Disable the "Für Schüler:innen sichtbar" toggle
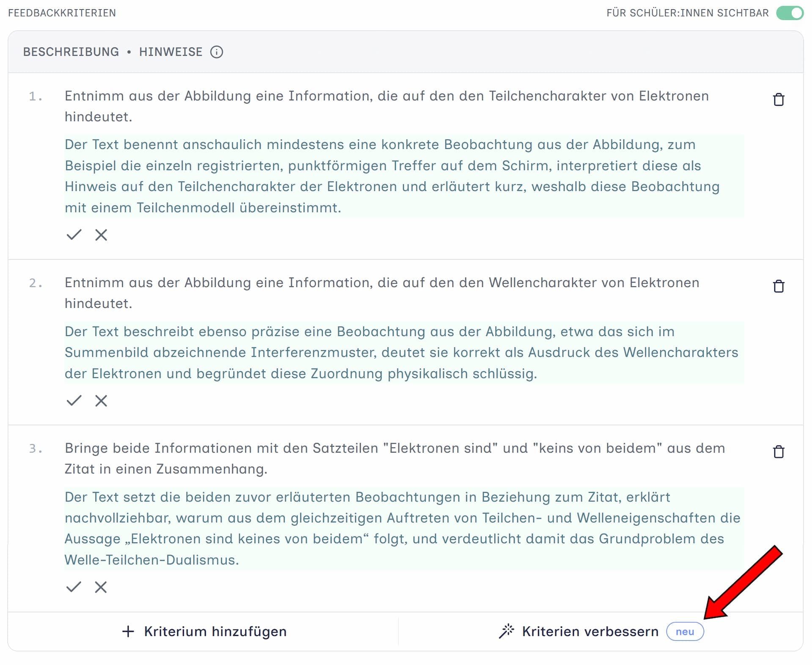This screenshot has width=812, height=665. [790, 13]
